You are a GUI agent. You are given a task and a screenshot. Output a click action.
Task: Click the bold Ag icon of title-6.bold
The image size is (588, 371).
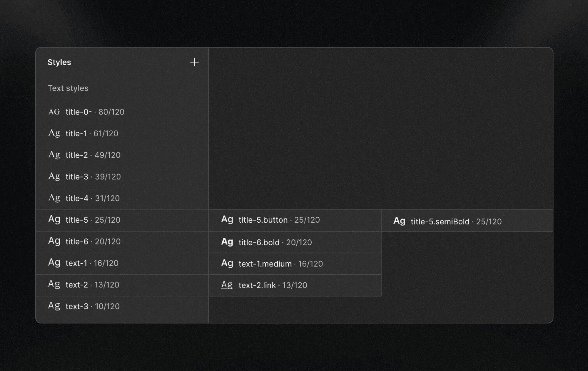coord(226,242)
